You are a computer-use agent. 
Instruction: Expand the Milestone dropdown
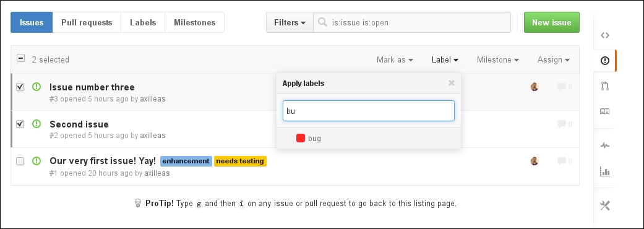pos(498,59)
